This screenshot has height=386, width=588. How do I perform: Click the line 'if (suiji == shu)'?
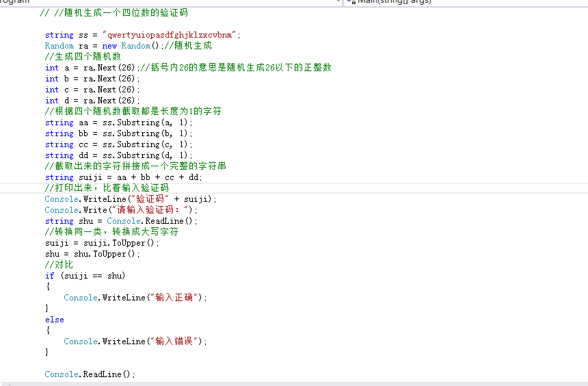pyautogui.click(x=85, y=276)
